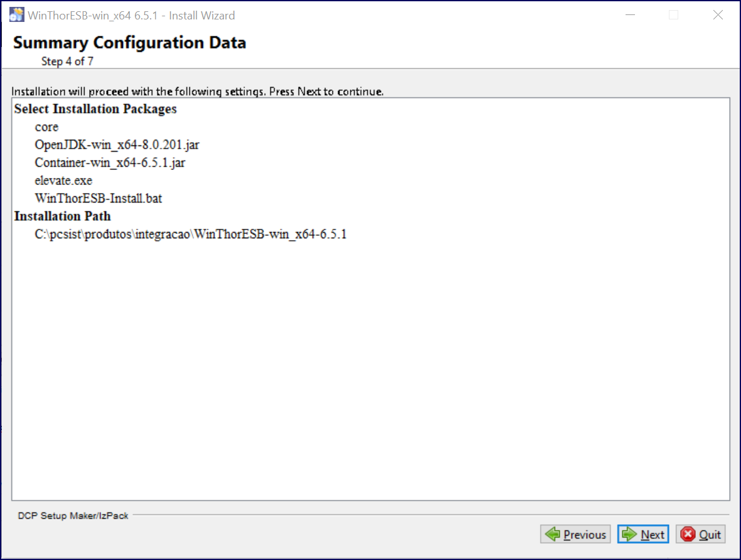741x560 pixels.
Task: Click the elevate.exe package entry
Action: pos(63,181)
